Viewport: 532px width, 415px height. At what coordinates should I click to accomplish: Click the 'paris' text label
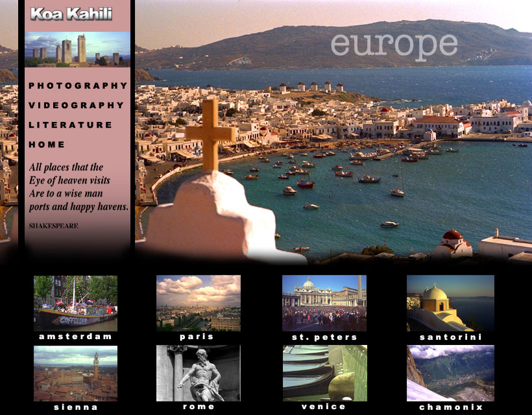tap(197, 337)
